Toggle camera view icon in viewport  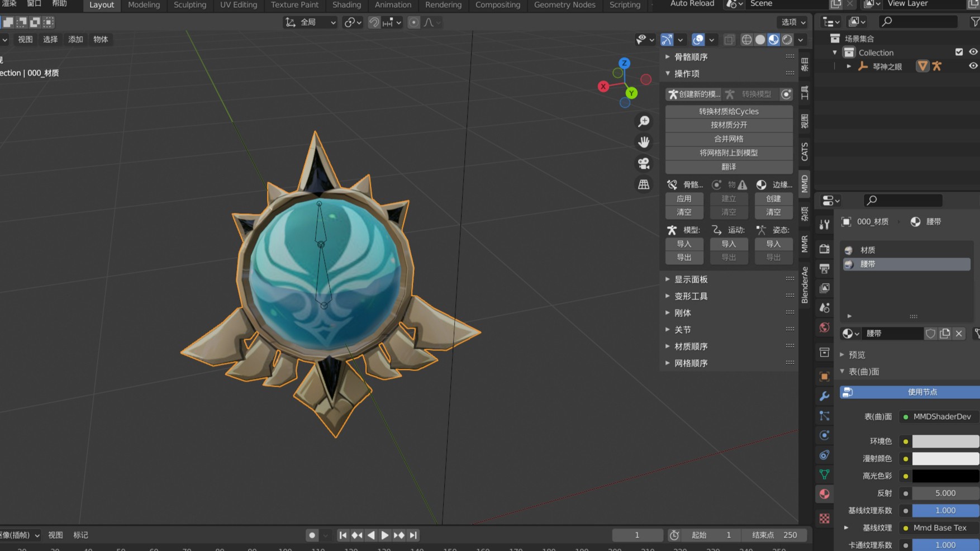tap(644, 163)
